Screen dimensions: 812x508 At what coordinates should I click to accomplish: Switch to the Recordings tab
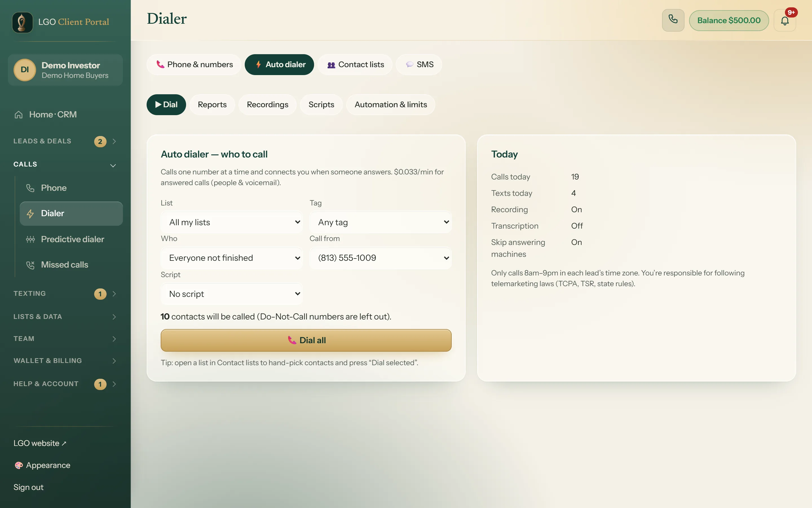point(267,105)
